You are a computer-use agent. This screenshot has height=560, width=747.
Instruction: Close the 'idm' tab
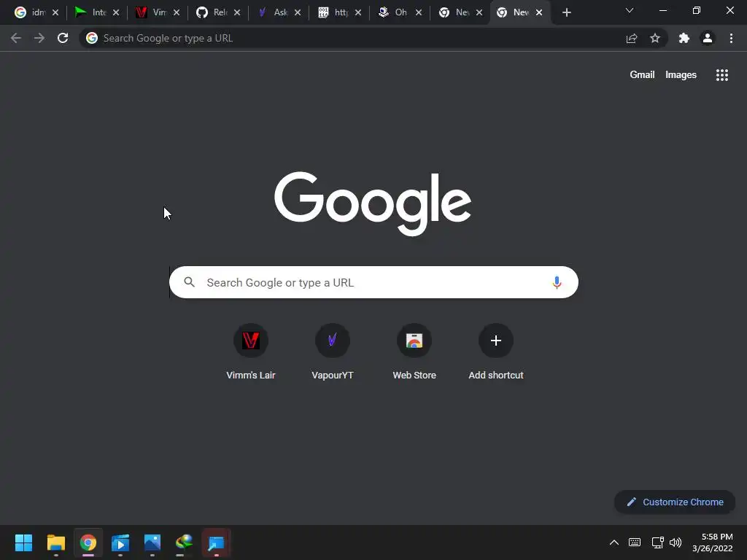click(x=55, y=12)
